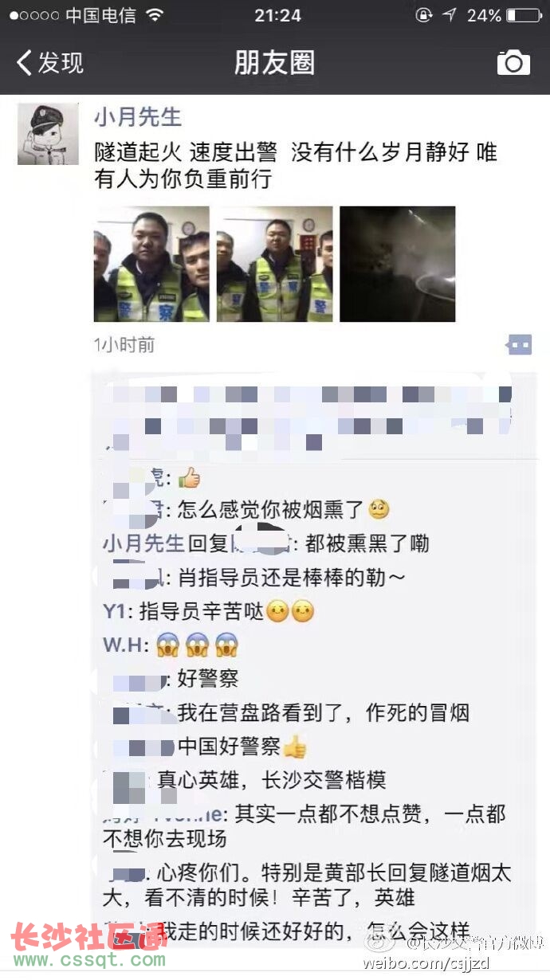Tap the 1小时前 timestamp
This screenshot has height=980, width=550.
click(124, 345)
